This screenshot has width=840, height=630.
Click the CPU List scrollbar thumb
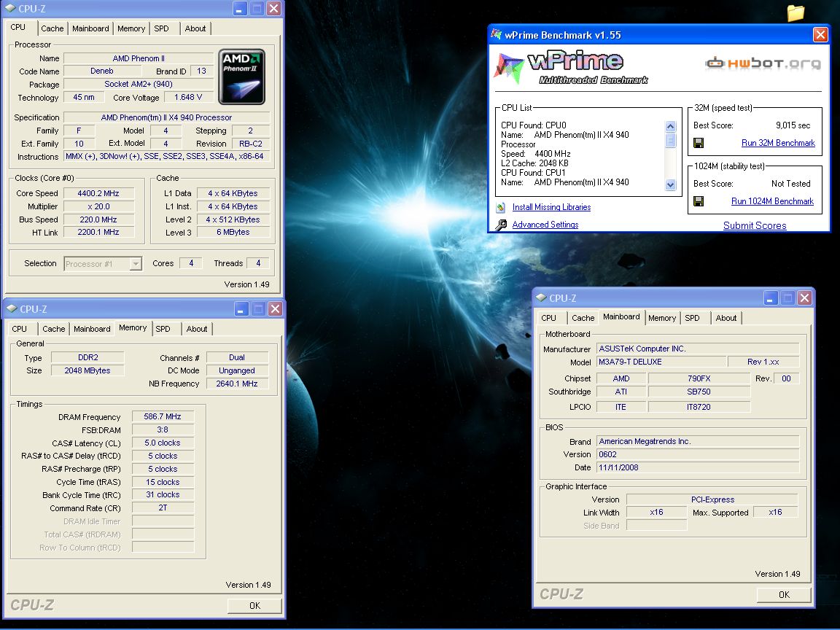click(x=670, y=140)
